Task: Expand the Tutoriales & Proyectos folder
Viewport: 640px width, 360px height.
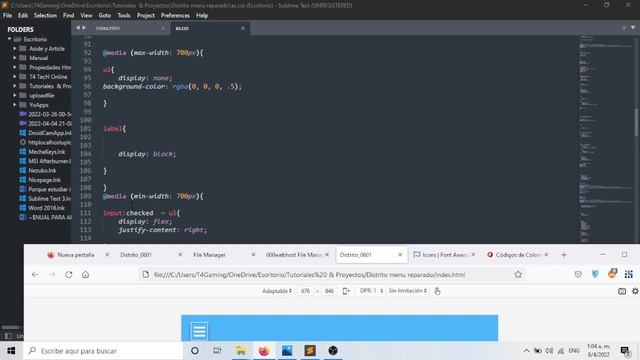Action: [14, 86]
